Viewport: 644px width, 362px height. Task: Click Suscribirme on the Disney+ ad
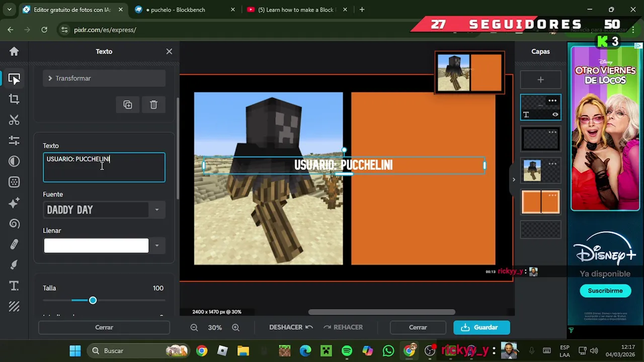click(605, 291)
